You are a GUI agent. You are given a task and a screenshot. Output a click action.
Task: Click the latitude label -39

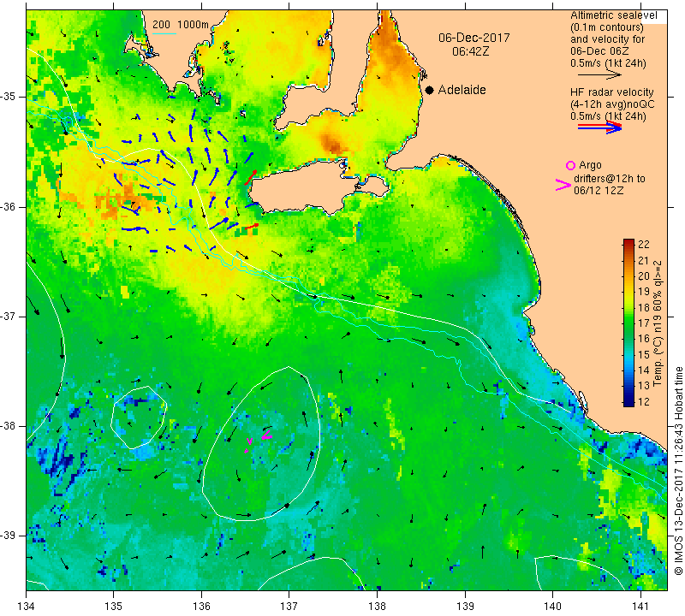tap(9, 536)
